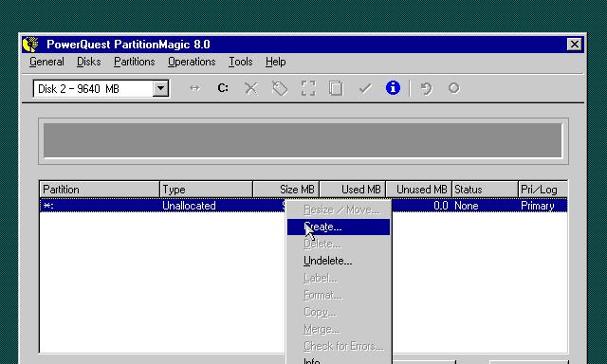Viewport: 607px width, 364px height.
Task: Click the undo last change icon
Action: (x=426, y=88)
